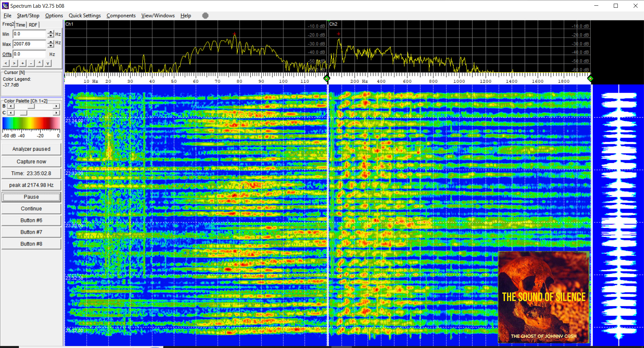Viewport: 644px width, 348px height.
Task: Click the Ch1 frequency scale diamond marker
Action: click(x=326, y=79)
